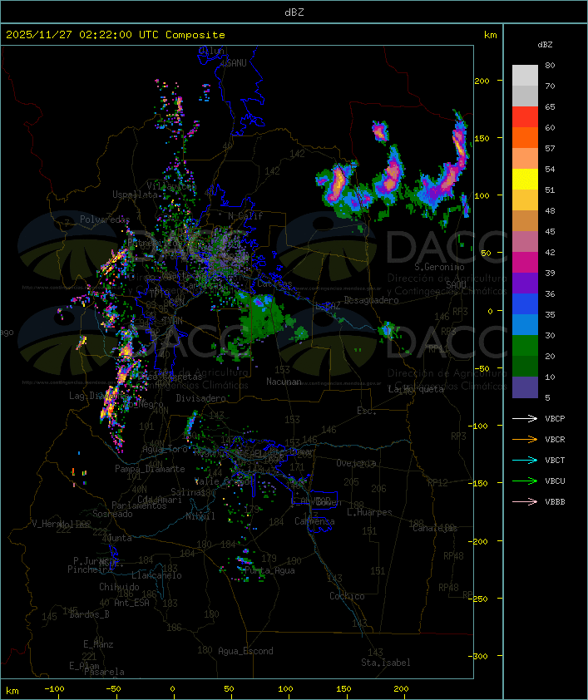Select the medium gray 70 dBZ legend swatch
588x700 pixels.
click(x=525, y=96)
